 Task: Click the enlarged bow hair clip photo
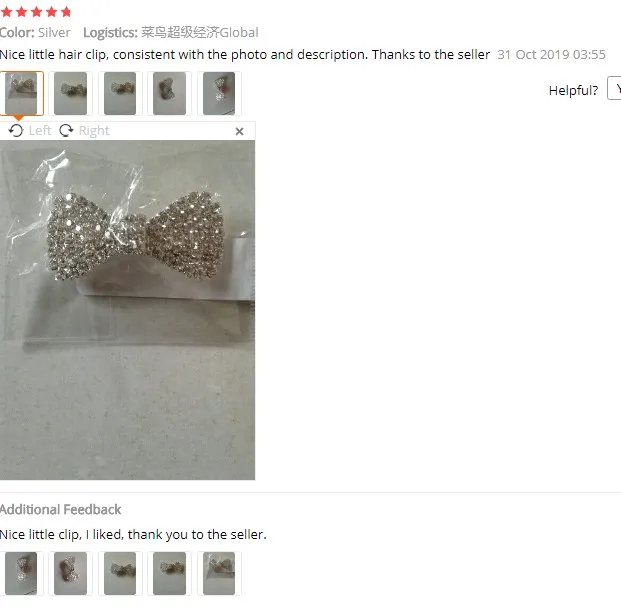(127, 310)
